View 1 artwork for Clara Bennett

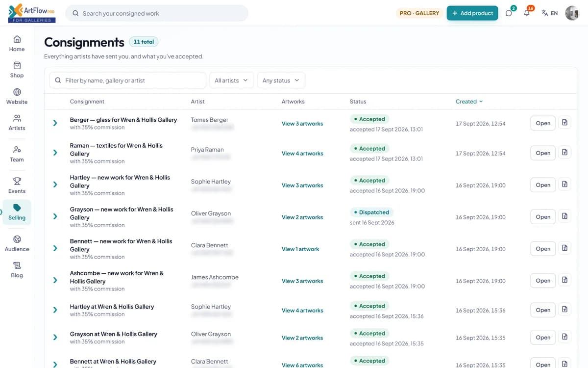(300, 249)
